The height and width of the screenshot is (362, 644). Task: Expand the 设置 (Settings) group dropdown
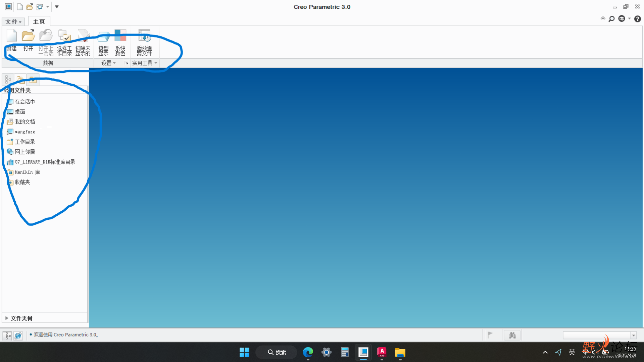pos(108,63)
